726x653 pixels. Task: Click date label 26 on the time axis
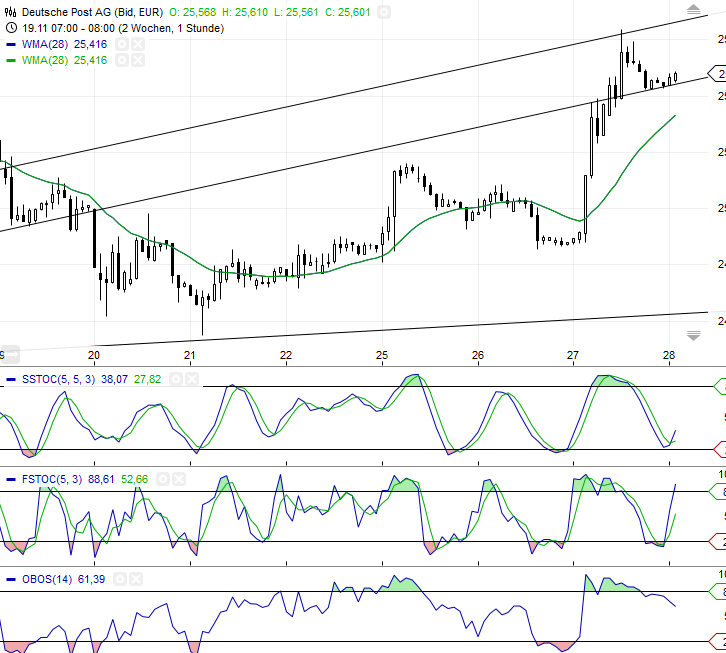point(477,355)
